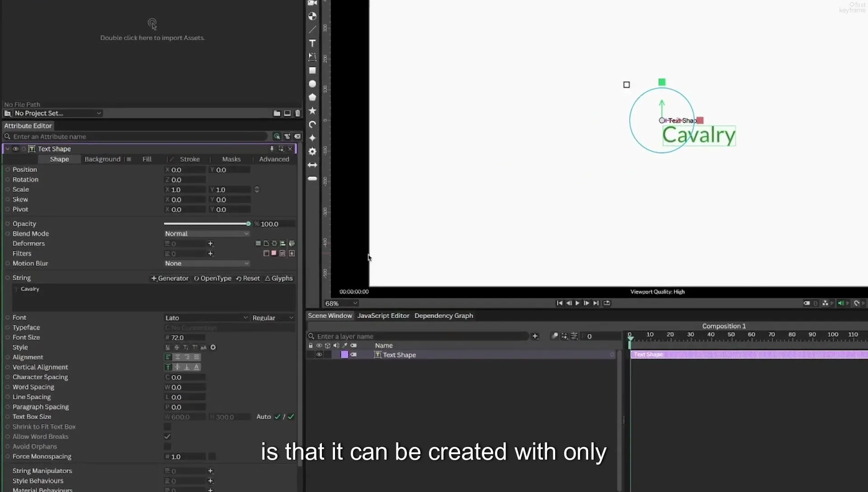Select the Arrow shape tool

[x=312, y=165]
